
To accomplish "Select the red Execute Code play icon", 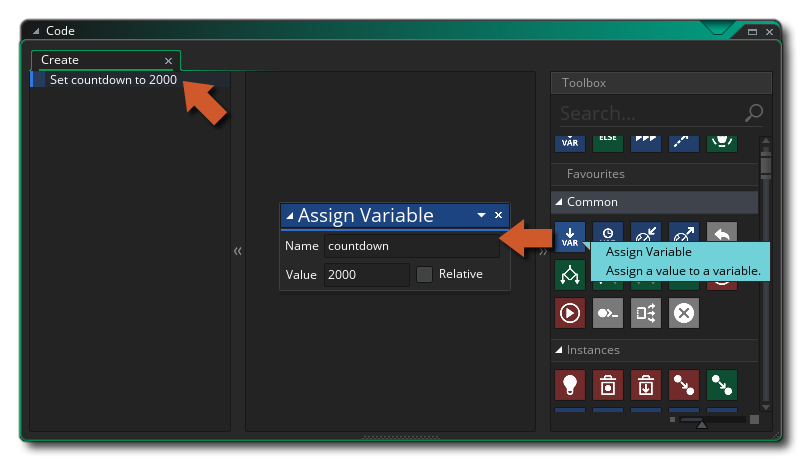I will click(x=570, y=313).
